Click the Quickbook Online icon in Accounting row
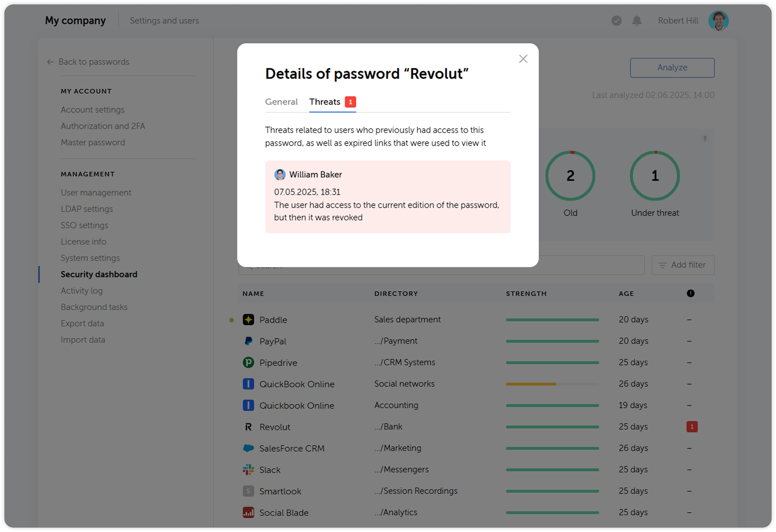This screenshot has height=532, width=776. [248, 405]
